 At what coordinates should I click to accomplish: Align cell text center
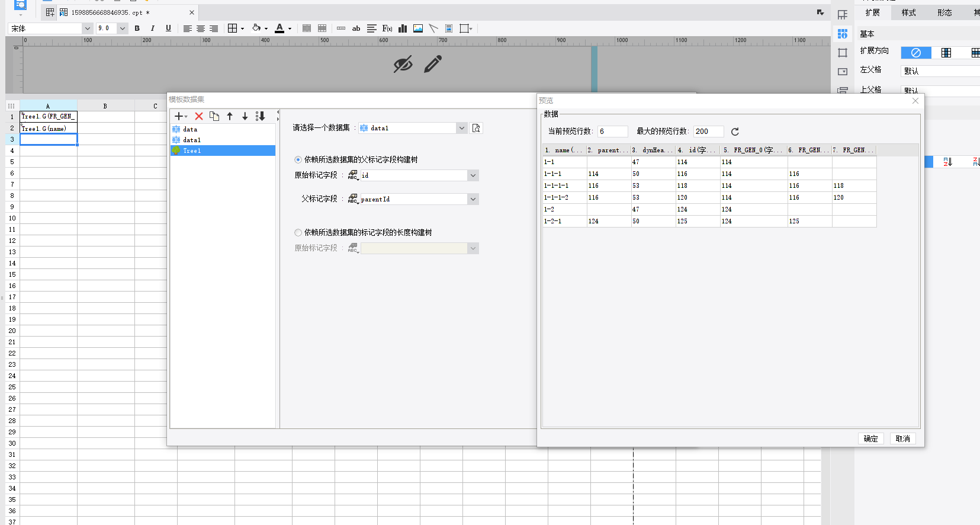[x=201, y=28]
